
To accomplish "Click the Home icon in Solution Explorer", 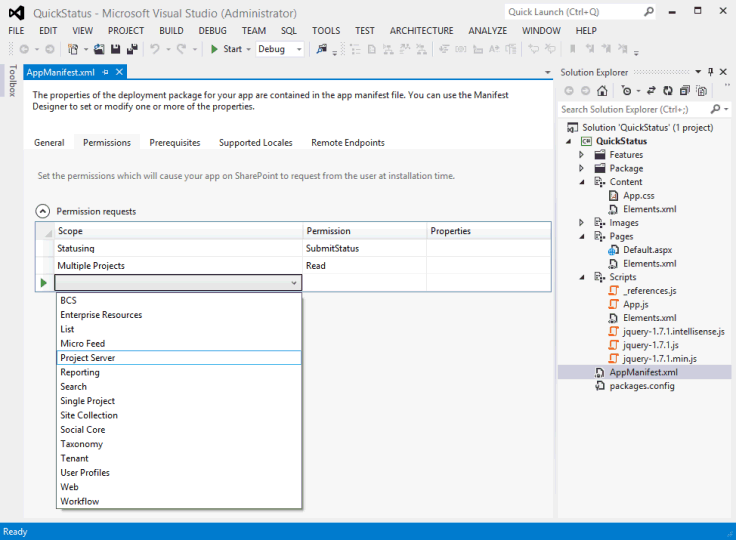I will point(602,91).
